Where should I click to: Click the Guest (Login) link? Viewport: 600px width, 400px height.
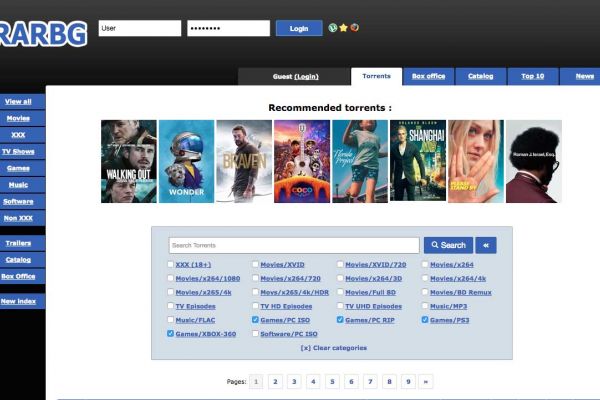tap(295, 77)
